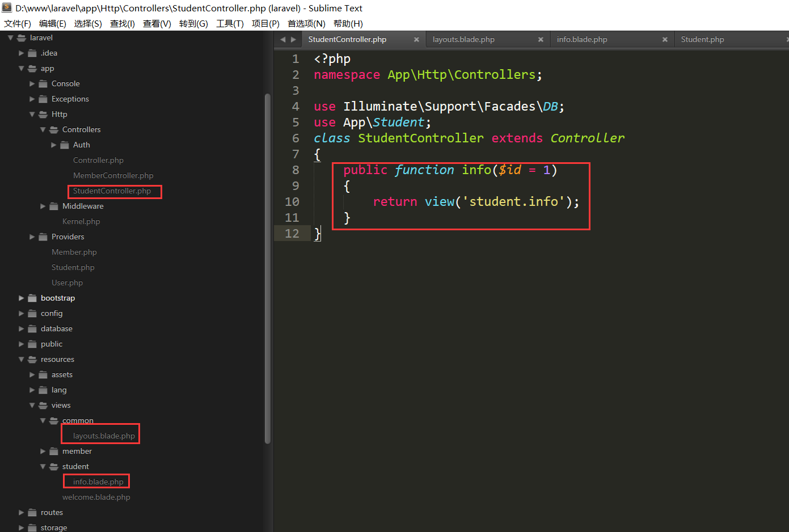Image resolution: width=789 pixels, height=532 pixels.
Task: Click the laravel root folder icon
Action: 22,37
